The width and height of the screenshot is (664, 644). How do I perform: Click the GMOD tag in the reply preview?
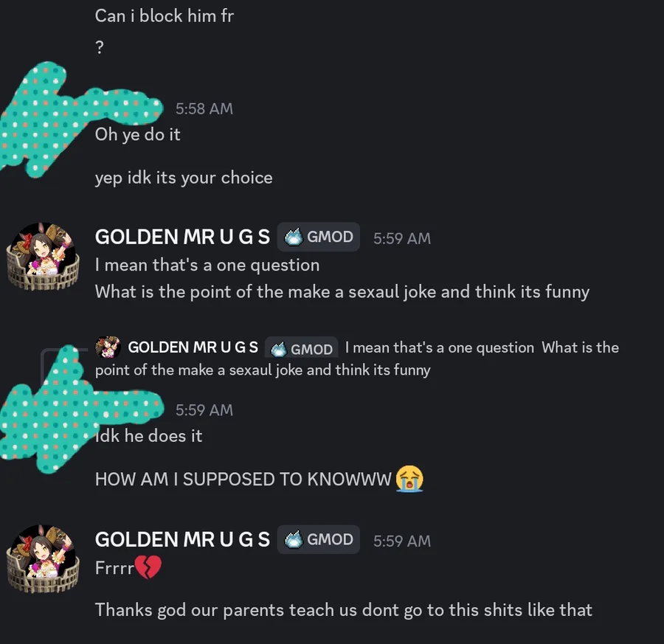click(302, 348)
